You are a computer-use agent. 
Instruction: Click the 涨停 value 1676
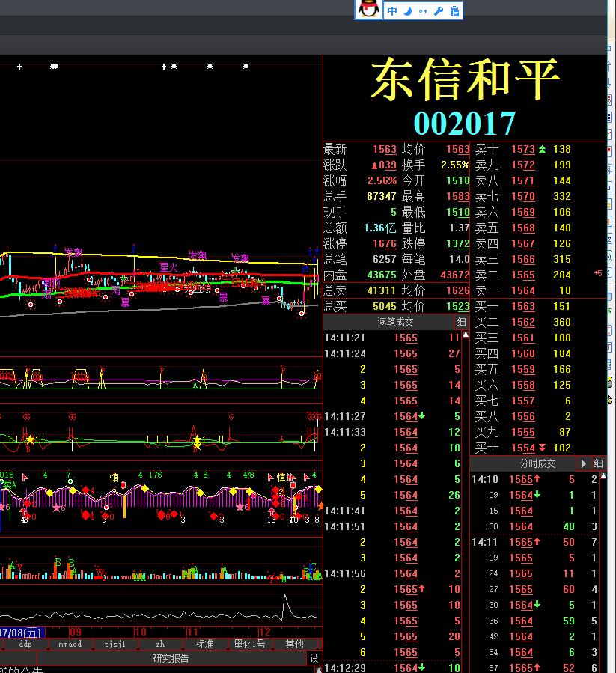[384, 243]
